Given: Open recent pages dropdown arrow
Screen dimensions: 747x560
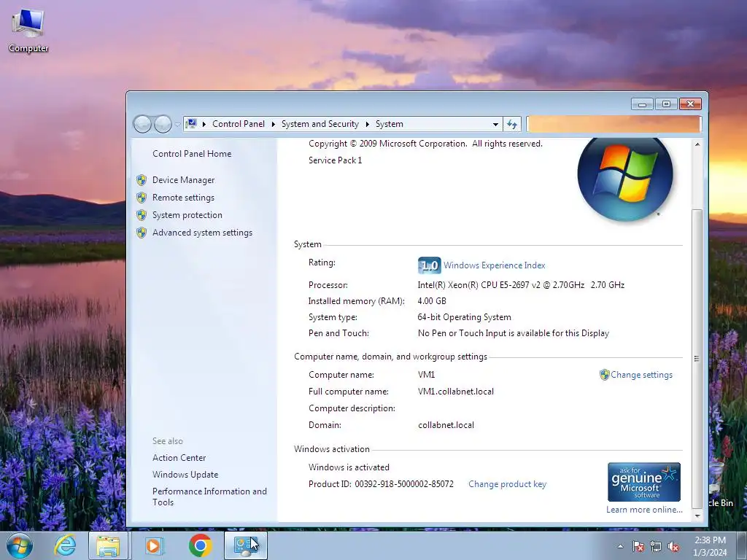Looking at the screenshot, I should [x=178, y=124].
